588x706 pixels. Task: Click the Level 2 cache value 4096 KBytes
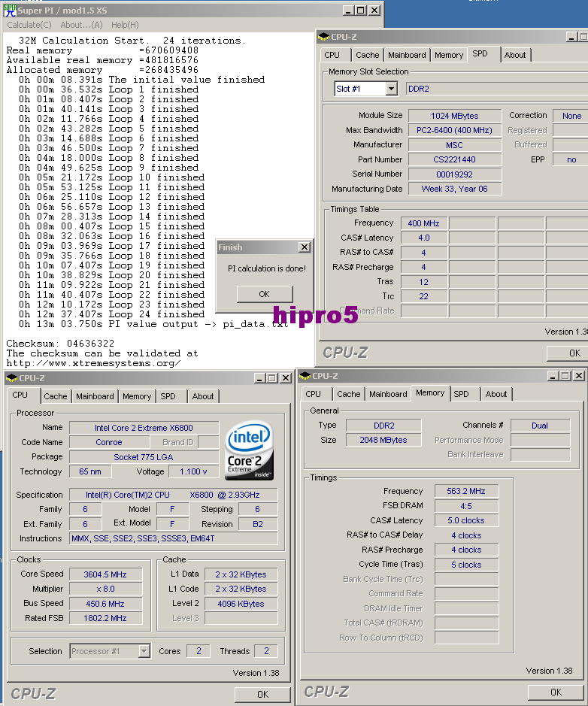241,604
